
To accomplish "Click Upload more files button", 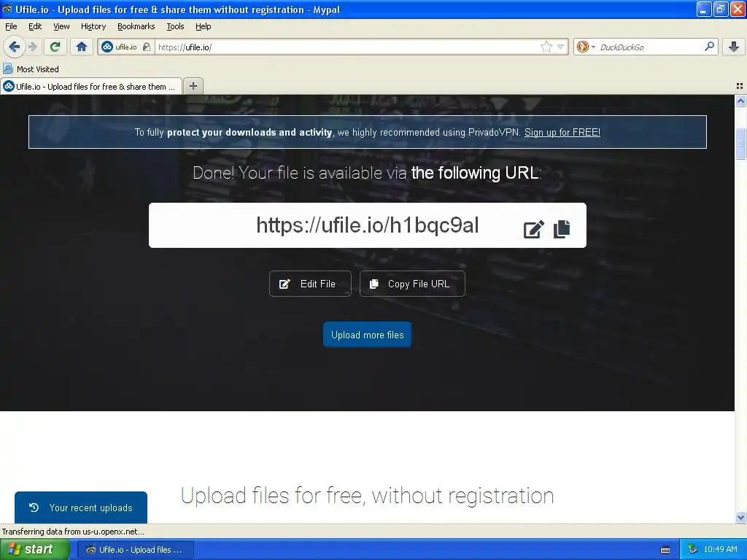I will coord(368,335).
